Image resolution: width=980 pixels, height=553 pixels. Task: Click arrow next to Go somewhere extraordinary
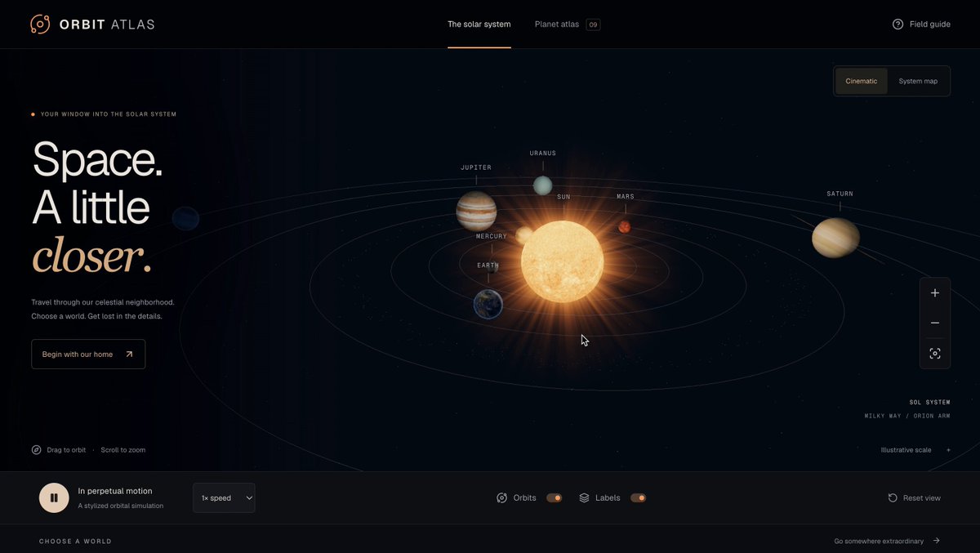click(x=937, y=541)
